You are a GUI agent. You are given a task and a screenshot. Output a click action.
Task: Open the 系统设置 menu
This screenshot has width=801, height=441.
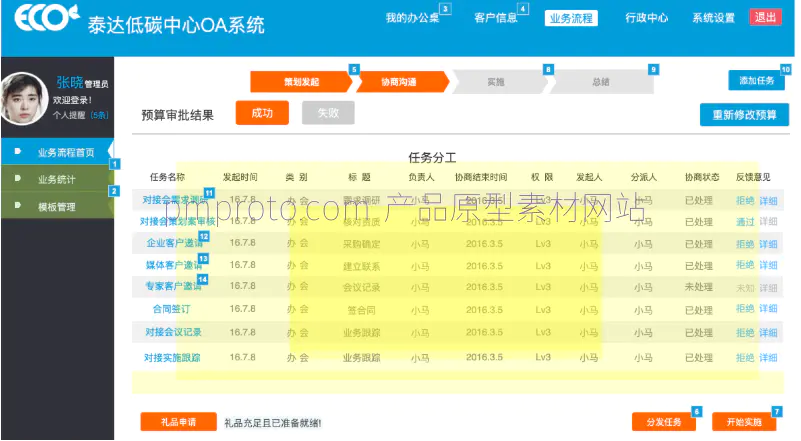tap(713, 18)
